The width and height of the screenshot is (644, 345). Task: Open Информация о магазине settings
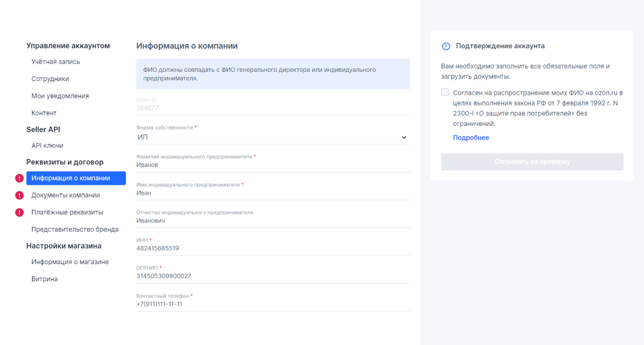pos(70,262)
